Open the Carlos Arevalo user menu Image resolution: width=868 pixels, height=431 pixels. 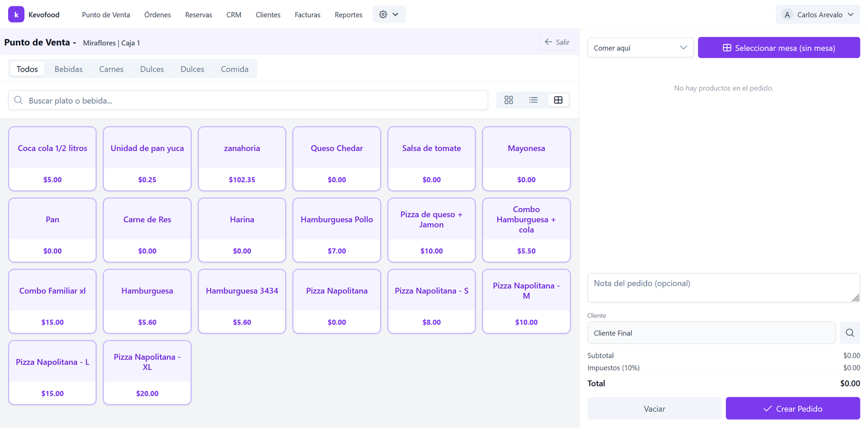click(x=819, y=15)
